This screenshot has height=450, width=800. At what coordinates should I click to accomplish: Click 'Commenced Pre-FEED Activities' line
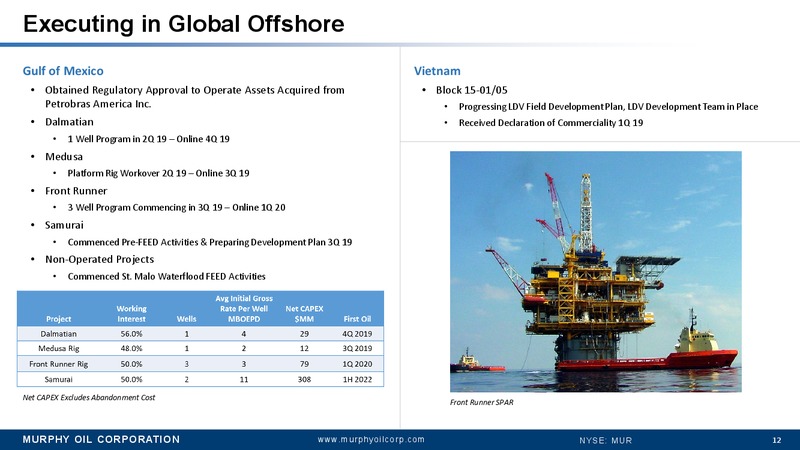coord(210,242)
